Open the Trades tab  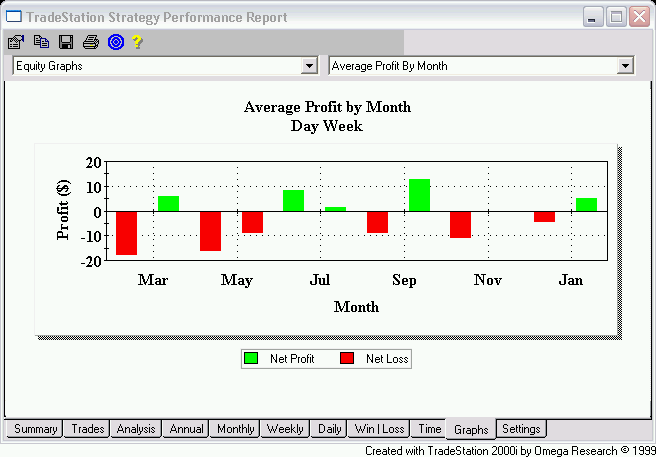point(87,429)
